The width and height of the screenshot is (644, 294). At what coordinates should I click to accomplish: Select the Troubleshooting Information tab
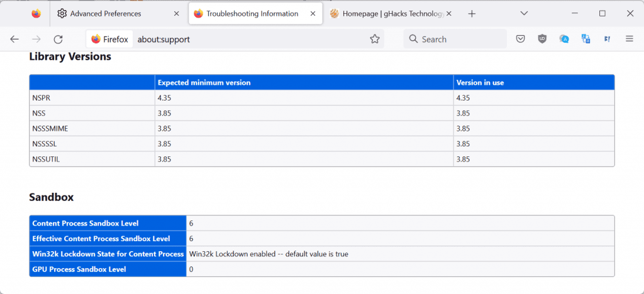click(255, 14)
